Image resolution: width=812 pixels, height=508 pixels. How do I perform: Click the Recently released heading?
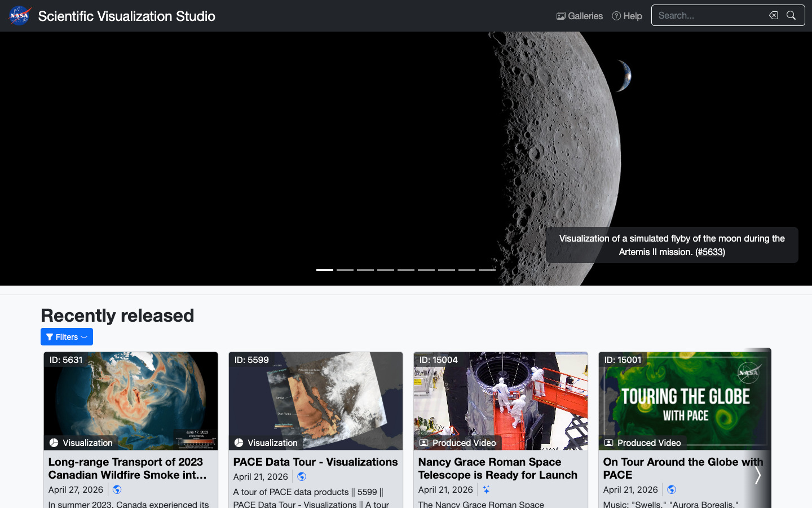(x=117, y=315)
